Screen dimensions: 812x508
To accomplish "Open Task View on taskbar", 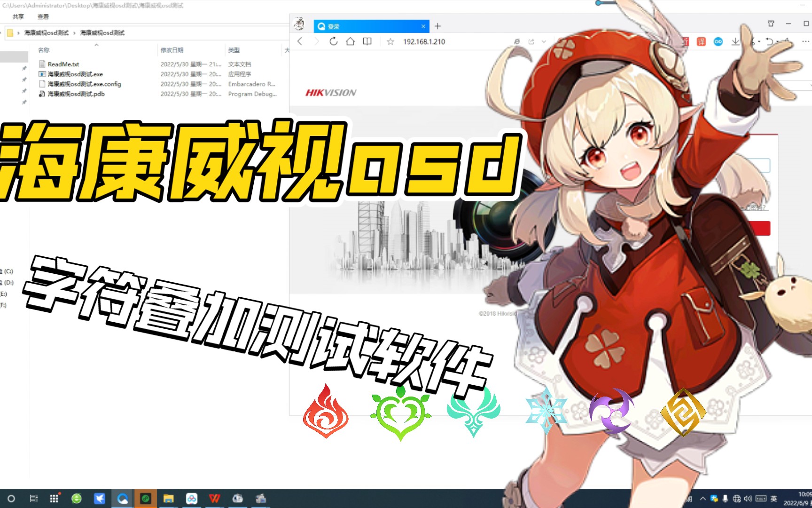I will click(x=33, y=499).
